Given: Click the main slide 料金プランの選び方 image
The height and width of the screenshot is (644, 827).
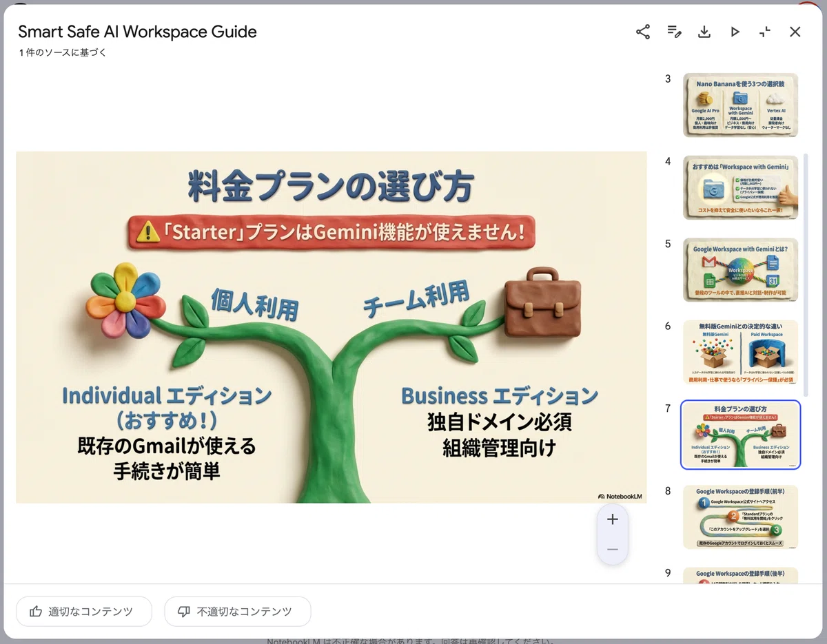Looking at the screenshot, I should (331, 327).
